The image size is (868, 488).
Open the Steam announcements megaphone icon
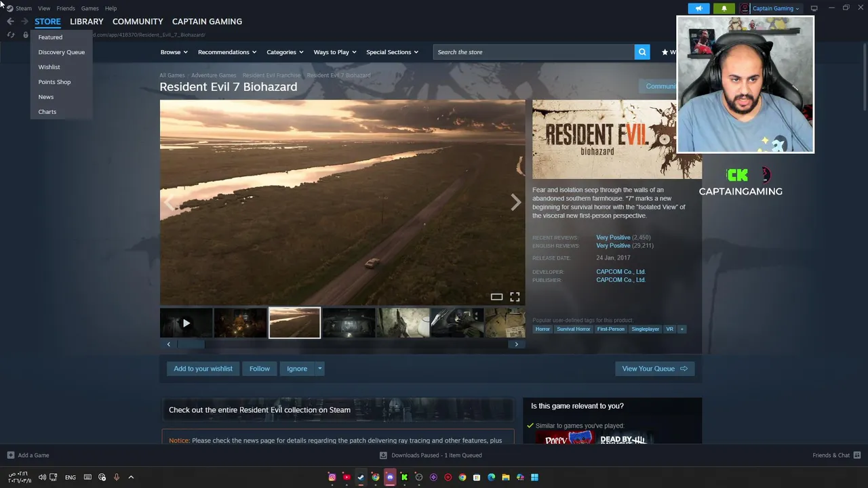pyautogui.click(x=698, y=8)
